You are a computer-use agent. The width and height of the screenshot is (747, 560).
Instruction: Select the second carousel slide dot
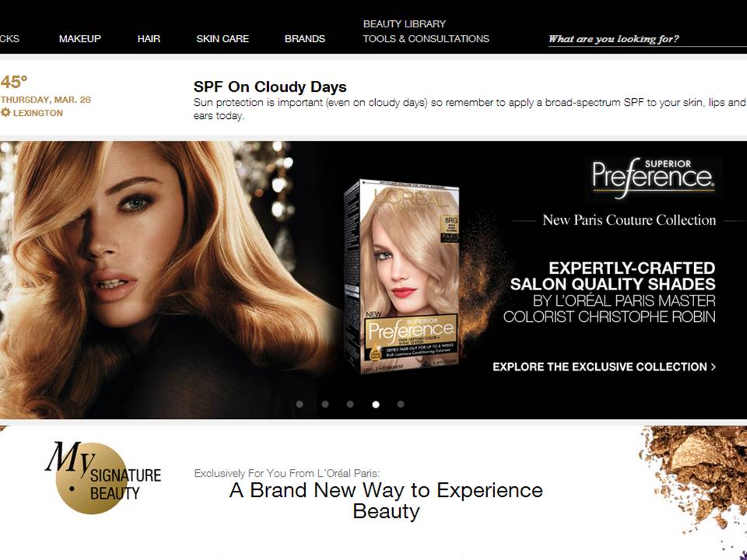pyautogui.click(x=324, y=404)
